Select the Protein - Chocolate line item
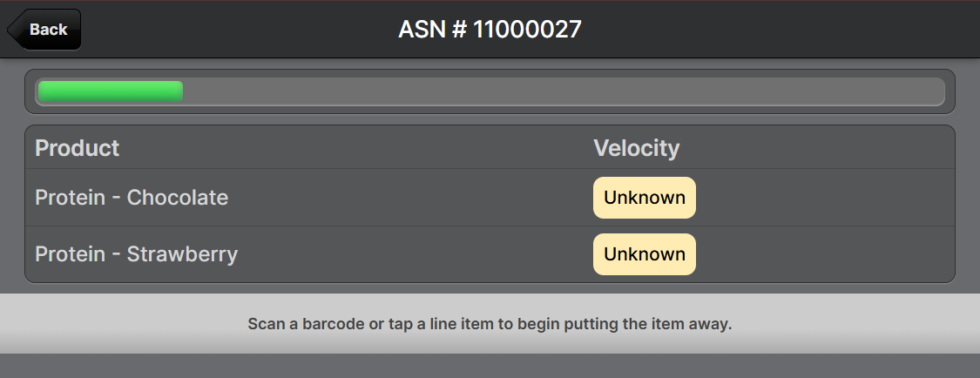Image resolution: width=980 pixels, height=378 pixels. tap(131, 198)
